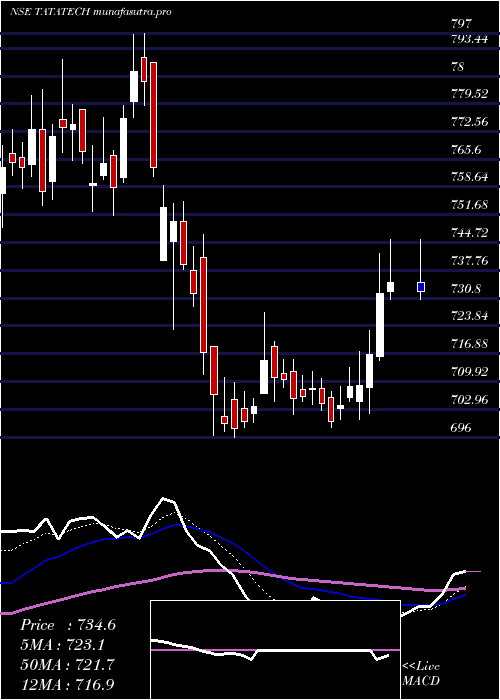The height and width of the screenshot is (700, 500).
Task: Click the 'Price : 734.6' readout
Action: (x=68, y=625)
